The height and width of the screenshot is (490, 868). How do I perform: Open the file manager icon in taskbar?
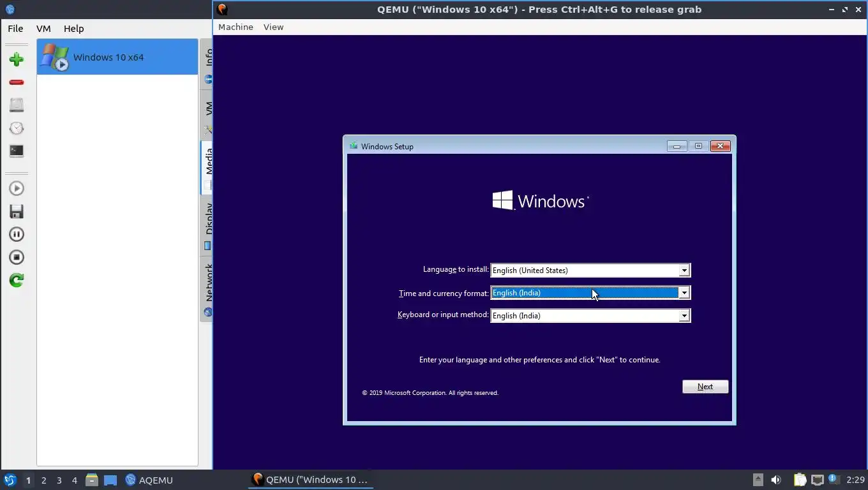click(92, 480)
